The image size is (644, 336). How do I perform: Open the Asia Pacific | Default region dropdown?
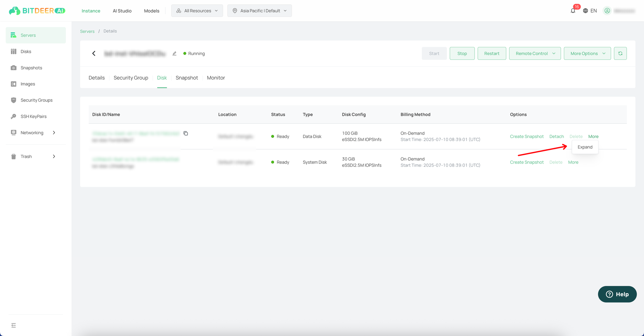pyautogui.click(x=260, y=11)
